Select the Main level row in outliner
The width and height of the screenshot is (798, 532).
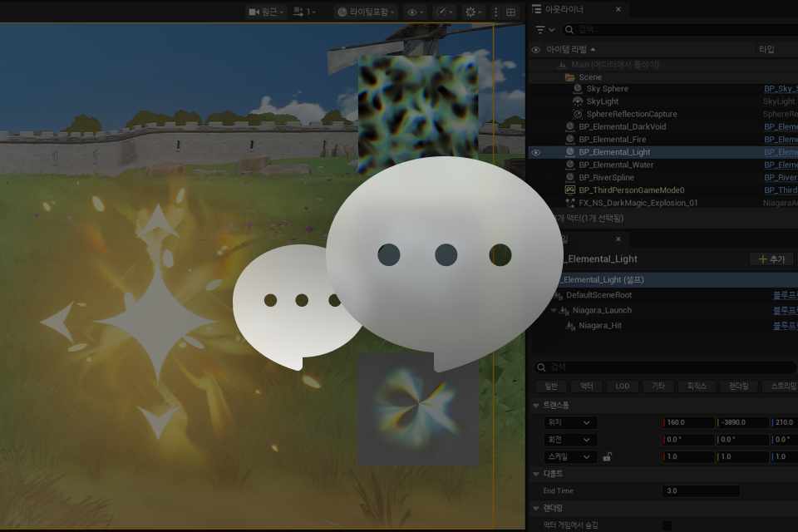coord(662,65)
